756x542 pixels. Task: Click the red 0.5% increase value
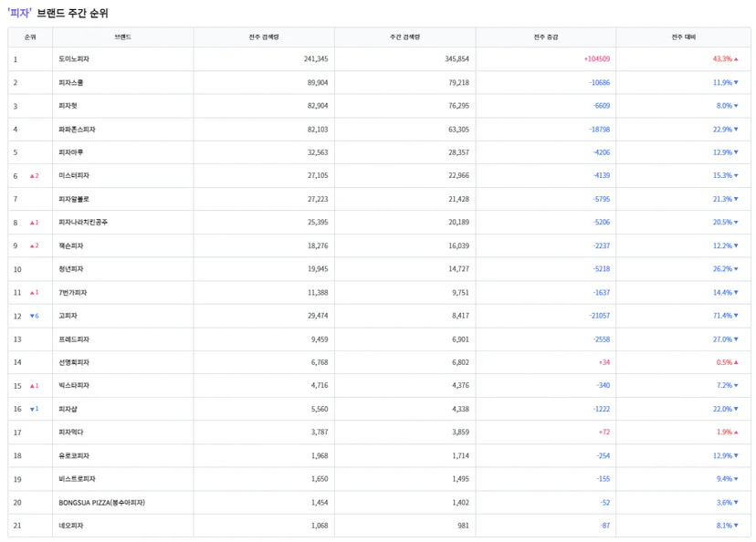tap(728, 362)
